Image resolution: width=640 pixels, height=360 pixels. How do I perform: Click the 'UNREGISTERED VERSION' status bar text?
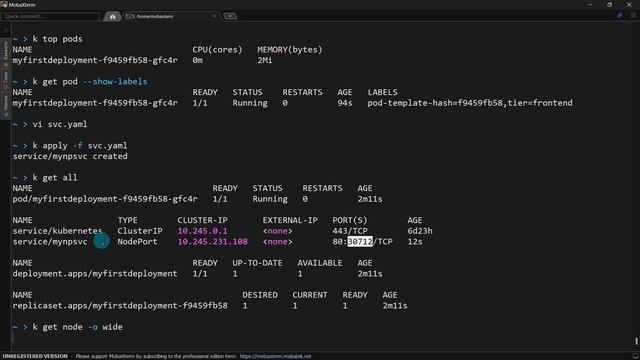[35, 356]
